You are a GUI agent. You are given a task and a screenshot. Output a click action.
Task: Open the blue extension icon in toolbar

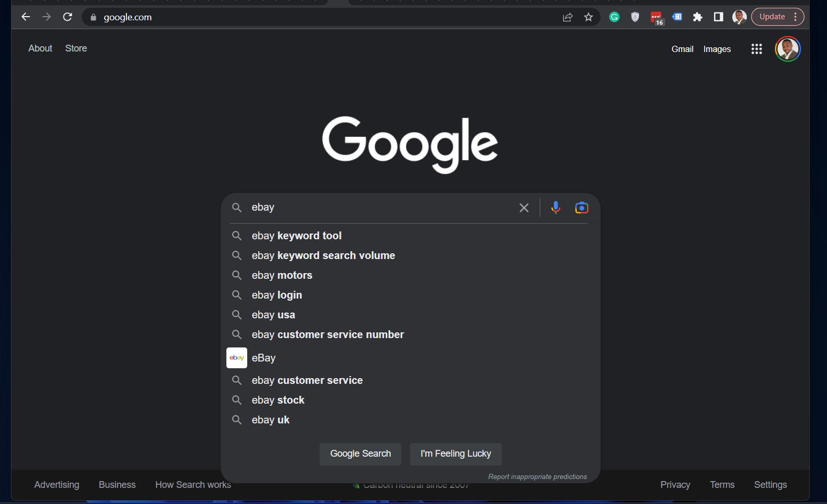pos(677,17)
